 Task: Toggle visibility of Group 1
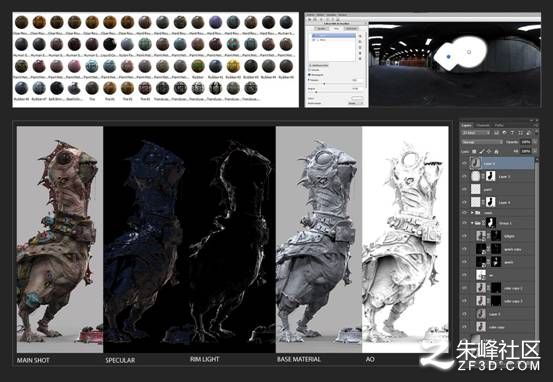coord(464,223)
